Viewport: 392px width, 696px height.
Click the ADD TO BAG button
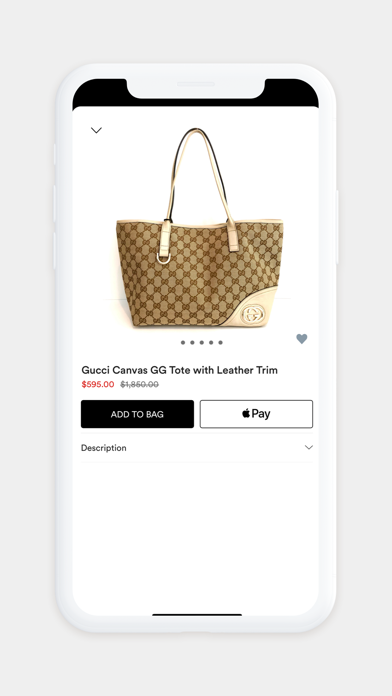[137, 414]
